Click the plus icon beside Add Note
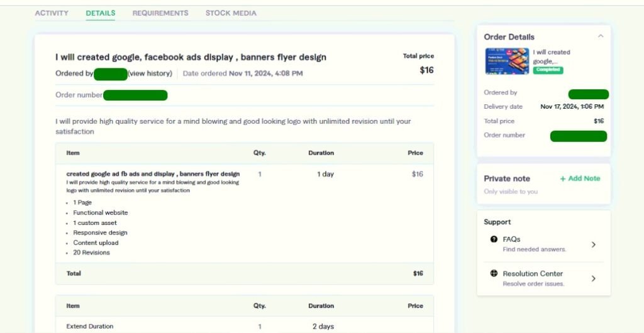The height and width of the screenshot is (333, 644). (563, 178)
